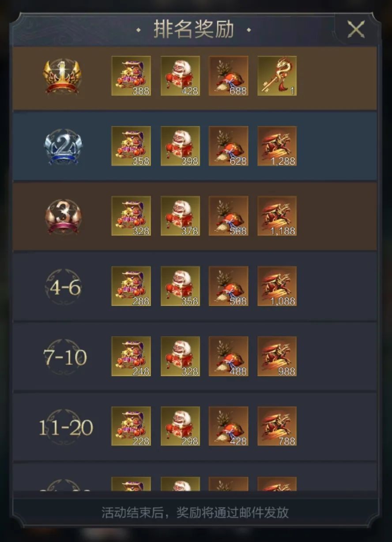This screenshot has height=542, width=392.
Task: Tap rank 7-10 treasure chest 248
Action: (131, 356)
